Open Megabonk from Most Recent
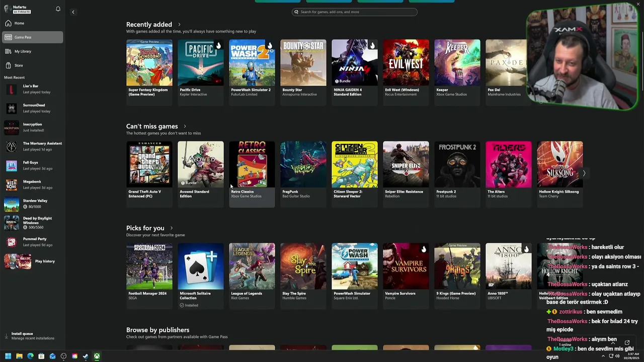644x362 pixels. pos(33,185)
